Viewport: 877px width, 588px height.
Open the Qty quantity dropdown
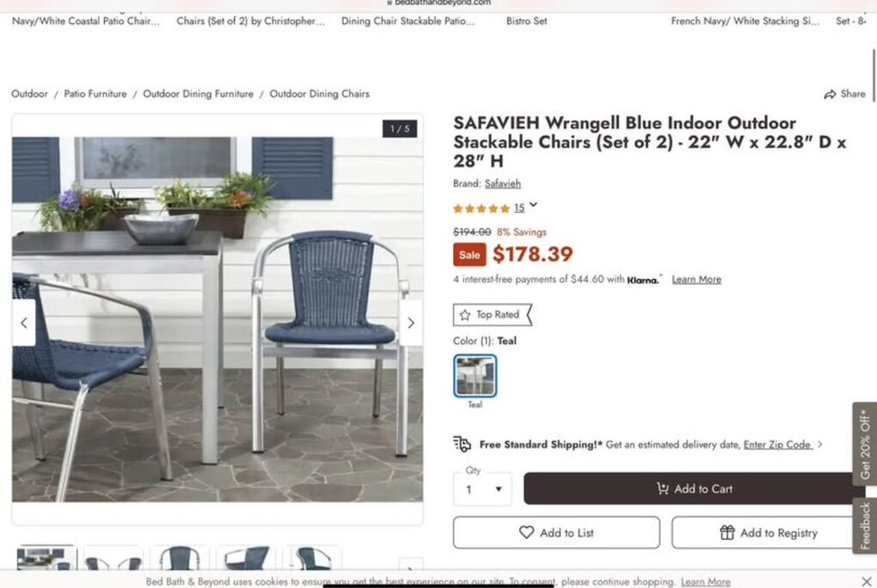(x=482, y=489)
